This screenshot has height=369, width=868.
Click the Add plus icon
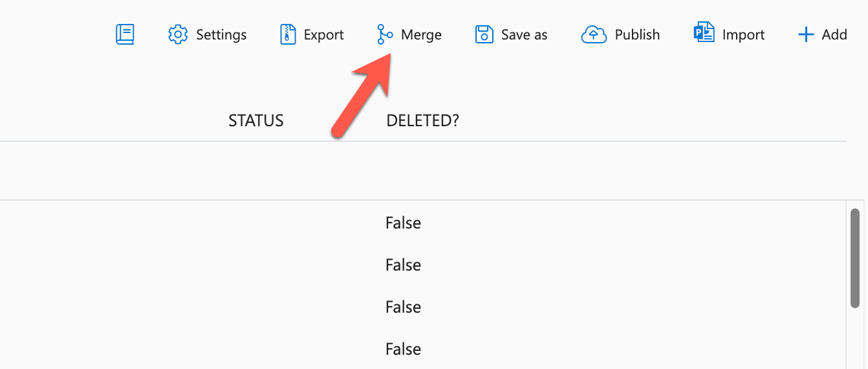(805, 34)
